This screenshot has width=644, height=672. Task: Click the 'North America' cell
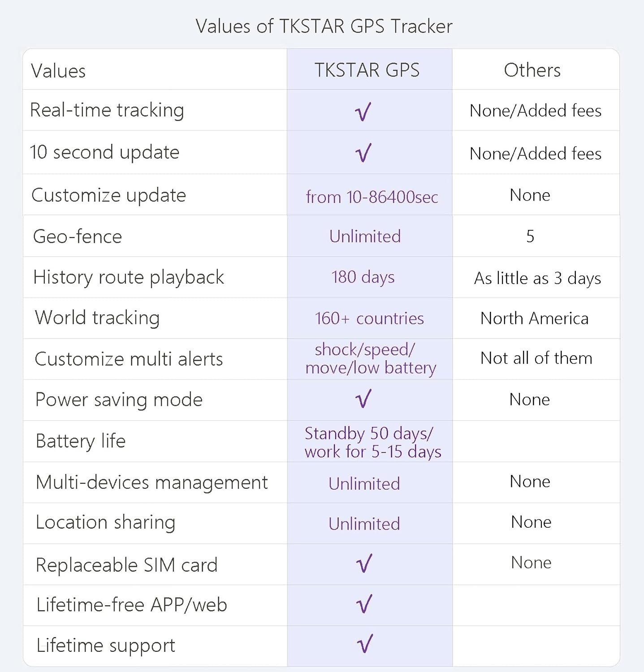pyautogui.click(x=534, y=319)
